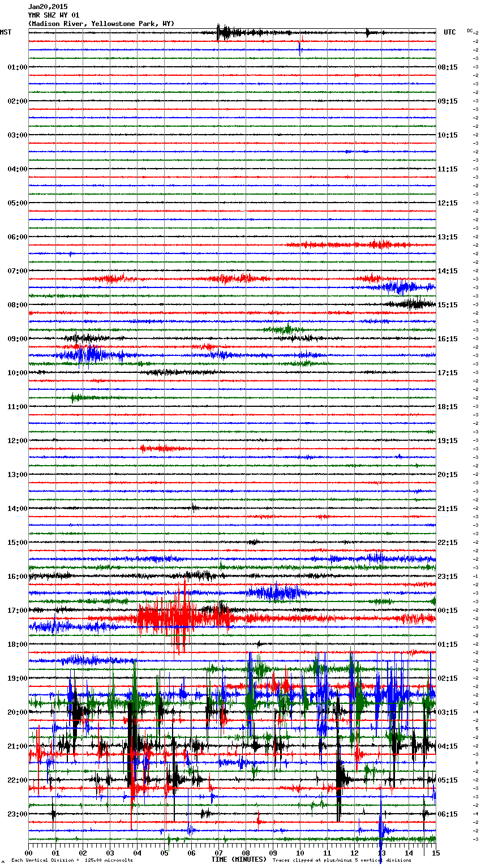481x868 pixels.
Task: Select the 01:15 UTC time label
Action: pos(448,644)
